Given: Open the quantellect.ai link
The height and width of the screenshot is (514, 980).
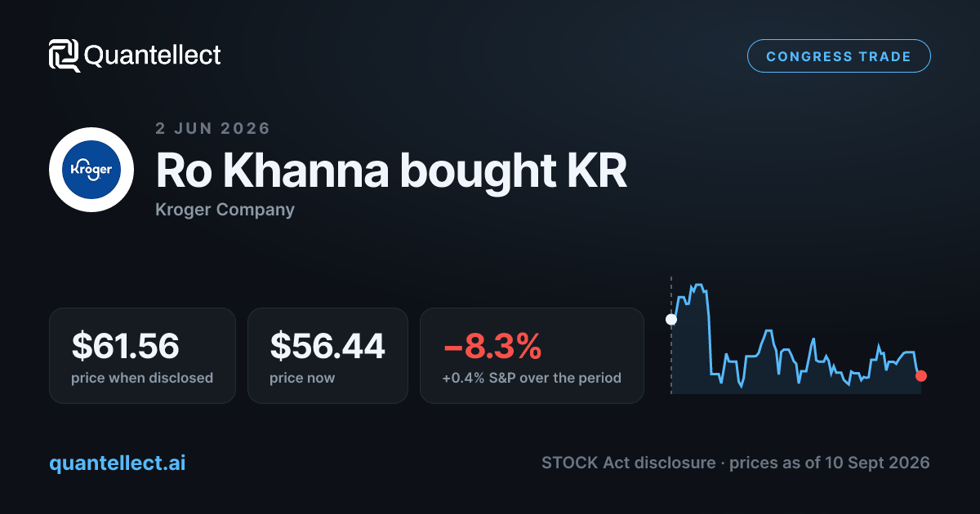Looking at the screenshot, I should click(x=118, y=463).
